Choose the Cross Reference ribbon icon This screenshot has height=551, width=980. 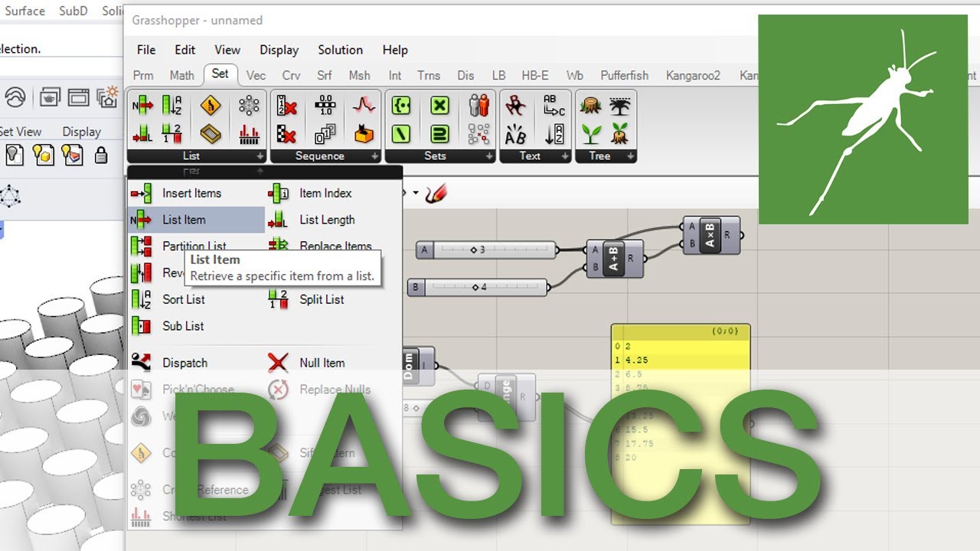(249, 106)
